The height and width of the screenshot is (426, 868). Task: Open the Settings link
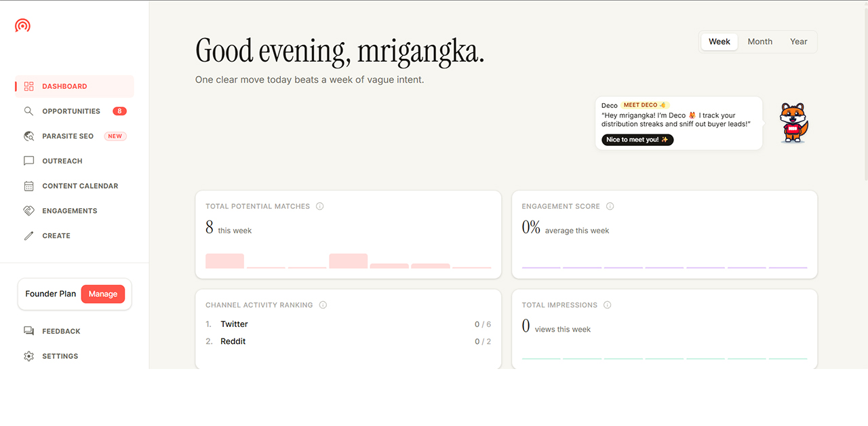pyautogui.click(x=75, y=356)
